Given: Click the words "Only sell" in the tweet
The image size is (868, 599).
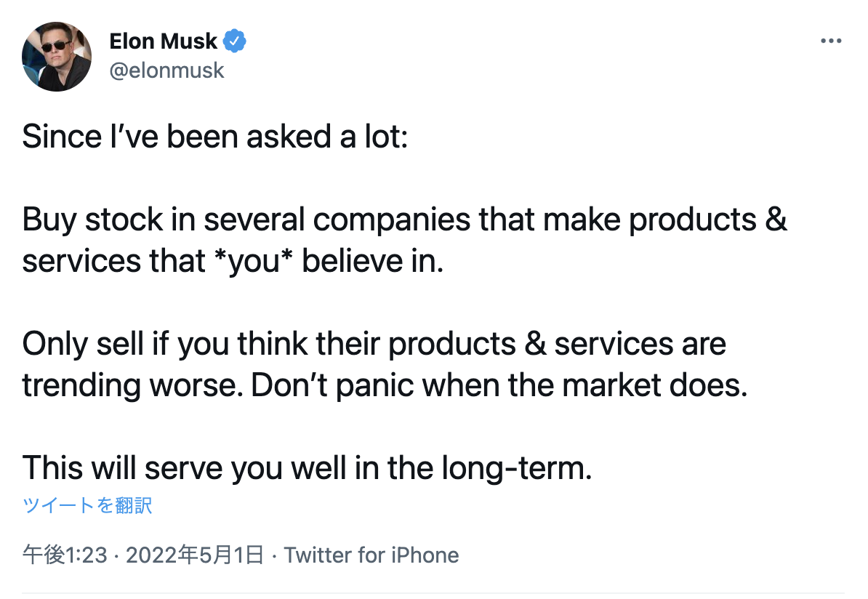Looking at the screenshot, I should [x=83, y=344].
